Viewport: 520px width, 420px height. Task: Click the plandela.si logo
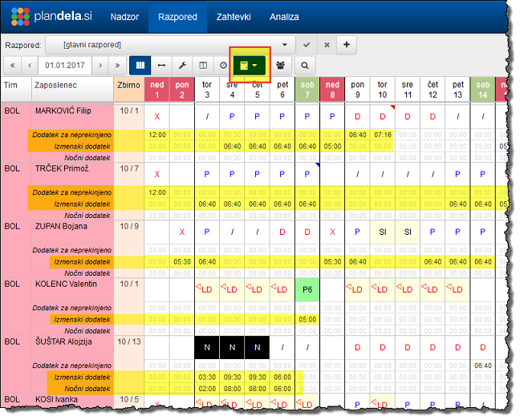[50, 16]
